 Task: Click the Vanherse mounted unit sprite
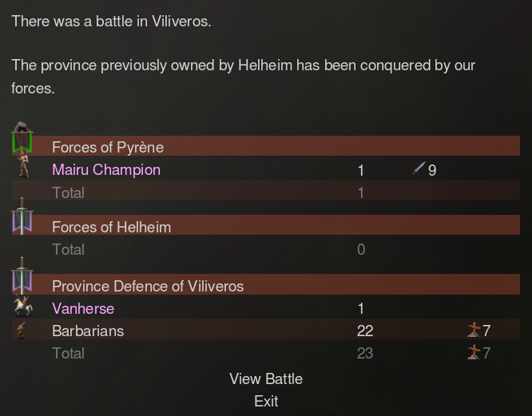[x=23, y=306]
